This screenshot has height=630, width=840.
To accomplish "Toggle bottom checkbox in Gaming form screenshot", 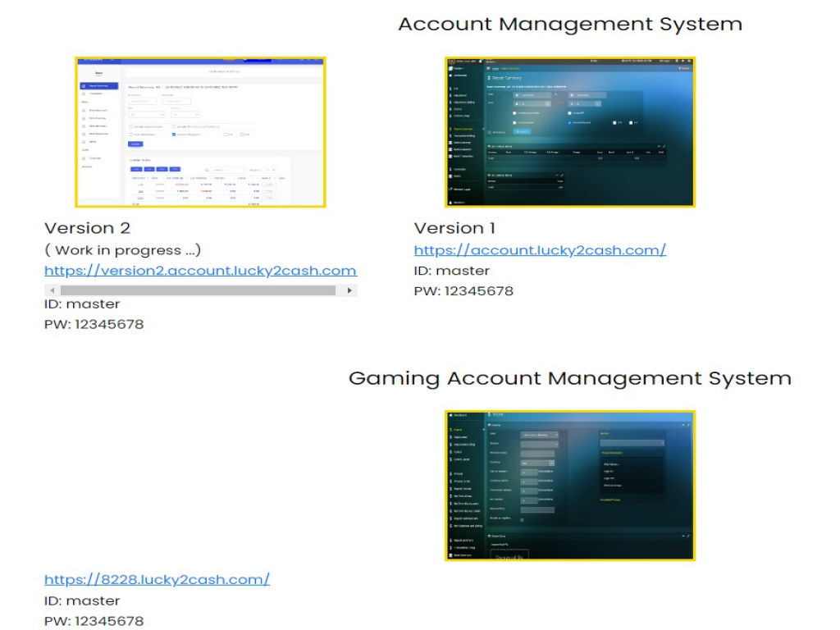I will [523, 519].
